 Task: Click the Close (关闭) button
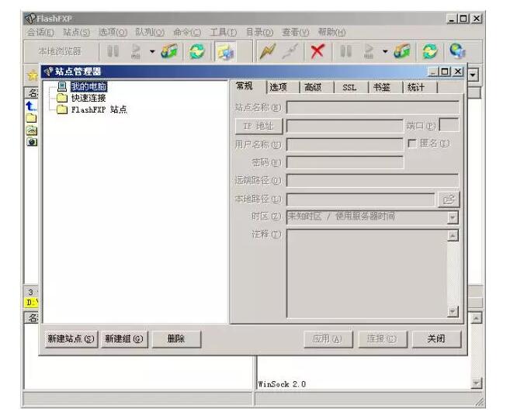(435, 339)
